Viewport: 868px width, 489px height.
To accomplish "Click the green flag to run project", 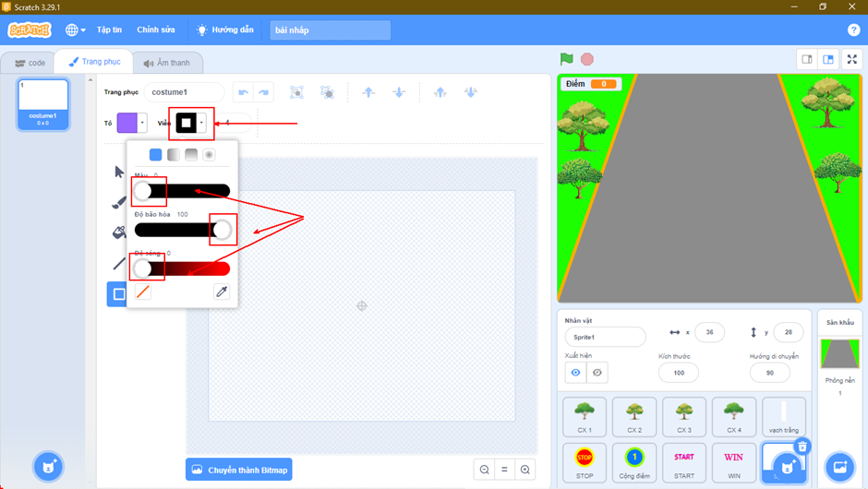I will coord(566,59).
